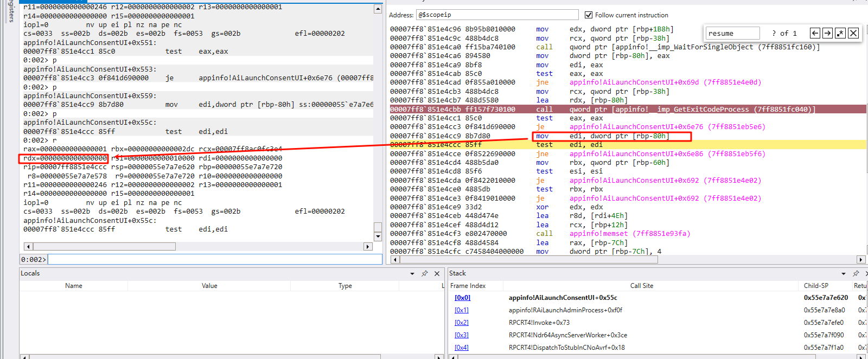Click the Address input field
The image size is (868, 359).
(497, 15)
